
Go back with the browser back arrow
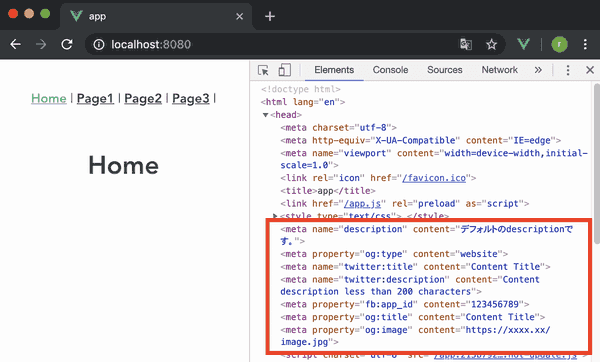click(15, 44)
